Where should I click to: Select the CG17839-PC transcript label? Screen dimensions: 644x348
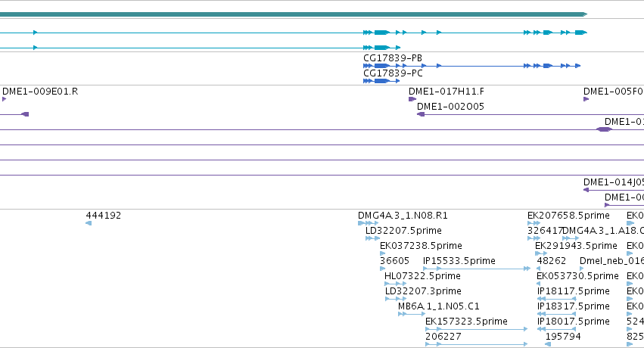point(393,73)
